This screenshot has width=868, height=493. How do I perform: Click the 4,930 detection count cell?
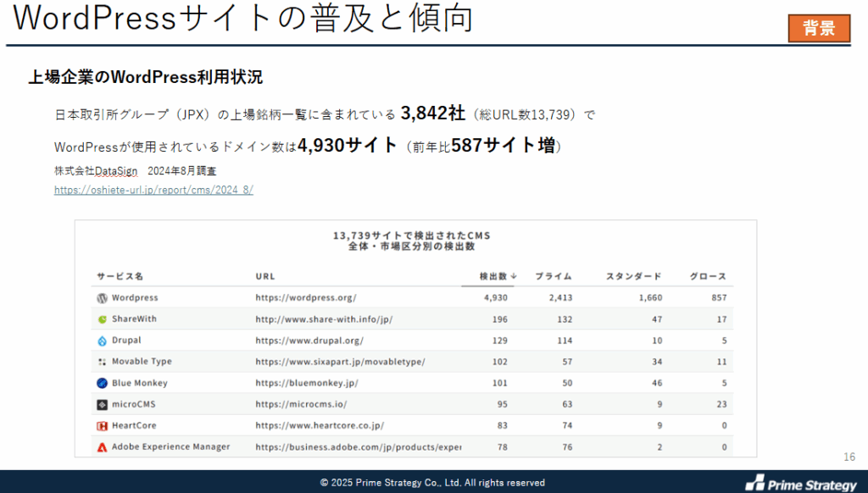coord(495,297)
